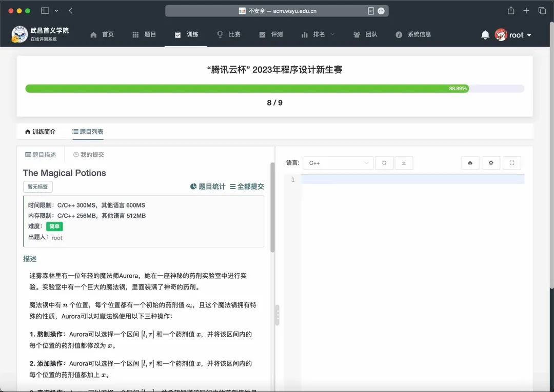Image resolution: width=554 pixels, height=392 pixels.
Task: Click the panel splitter handle
Action: [x=278, y=315]
